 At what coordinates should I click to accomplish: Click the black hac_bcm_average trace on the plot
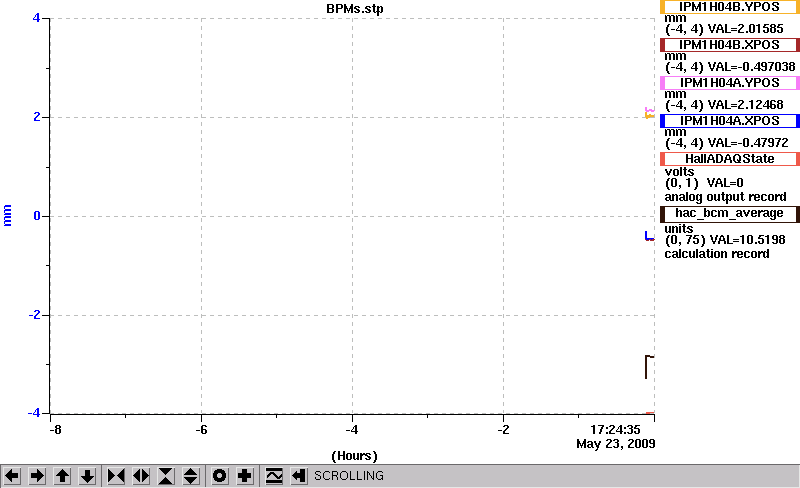646,367
